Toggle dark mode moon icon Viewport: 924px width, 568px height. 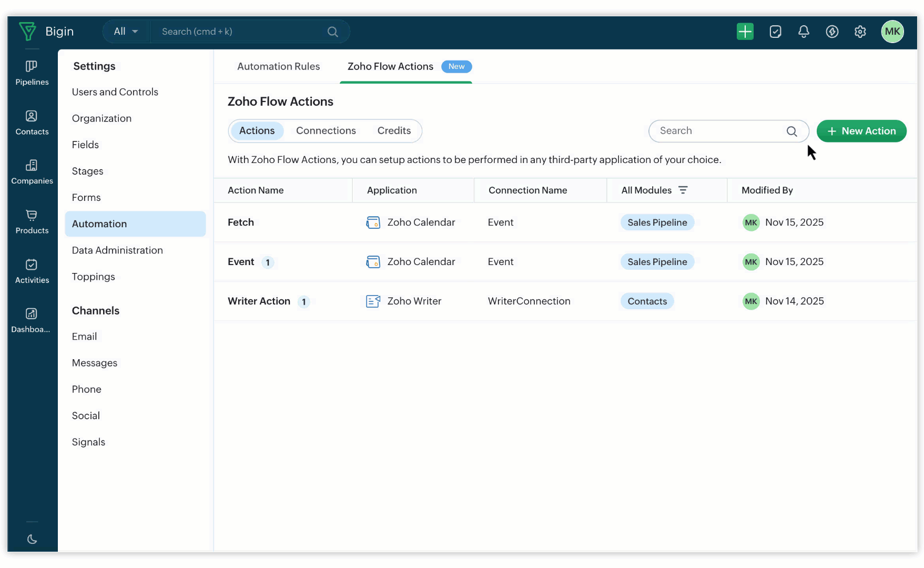32,539
